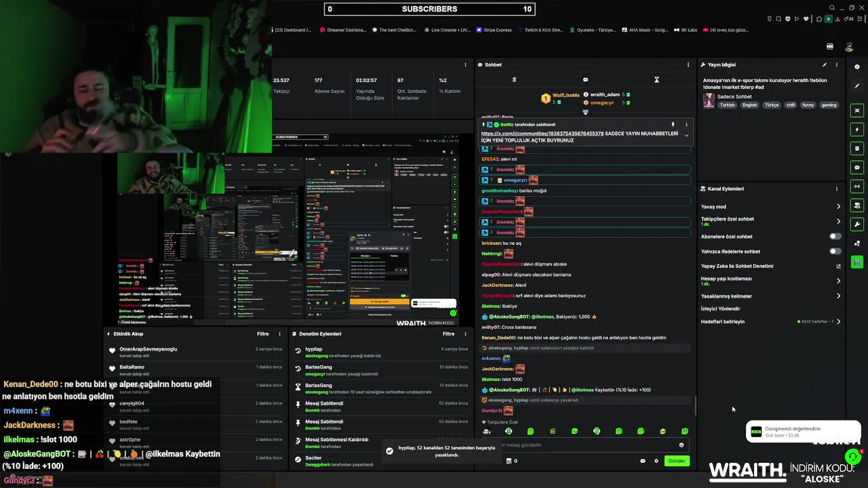This screenshot has height=488, width=868.
Task: Click the focus frame icon in the right sidebar
Action: [857, 110]
